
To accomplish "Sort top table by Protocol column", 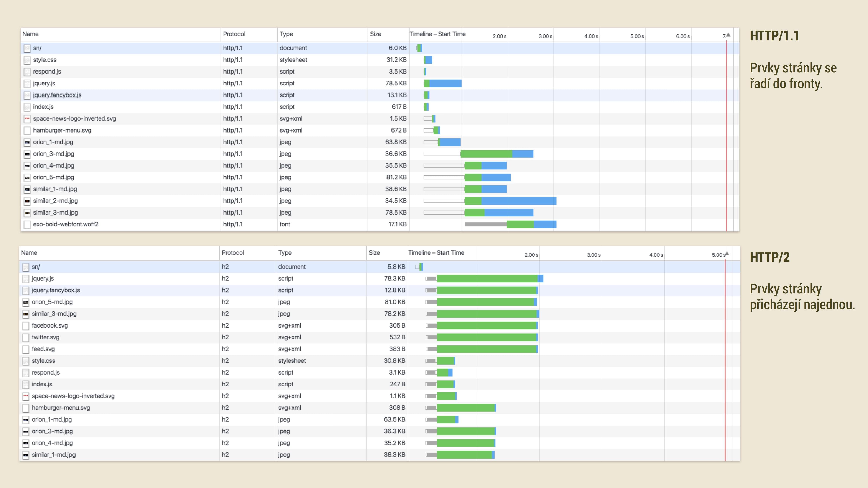I will coord(234,34).
